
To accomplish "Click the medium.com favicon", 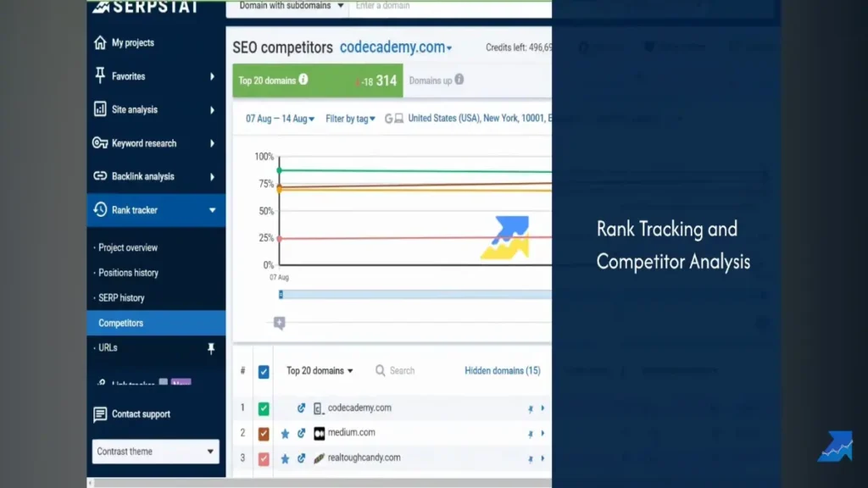I will (319, 433).
